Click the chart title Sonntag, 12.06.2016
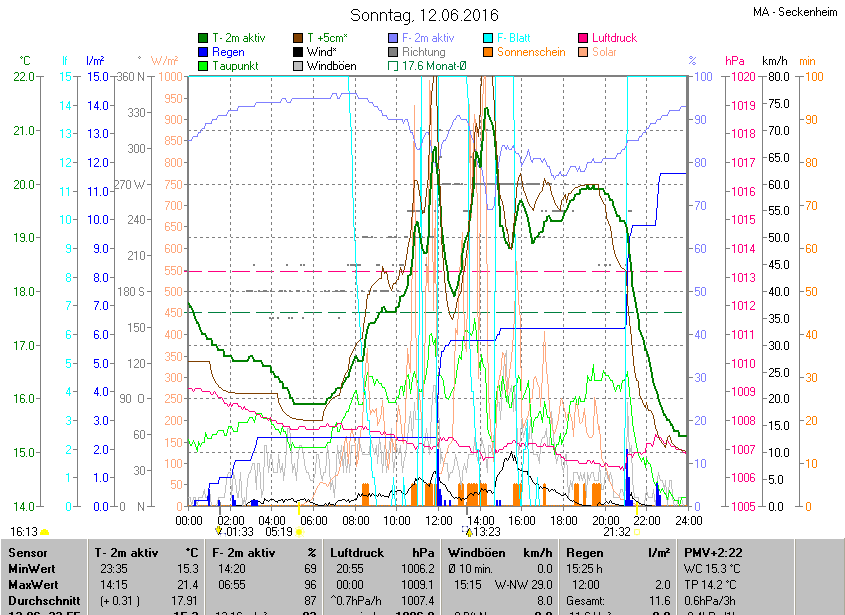Image resolution: width=845 pixels, height=615 pixels. (424, 15)
